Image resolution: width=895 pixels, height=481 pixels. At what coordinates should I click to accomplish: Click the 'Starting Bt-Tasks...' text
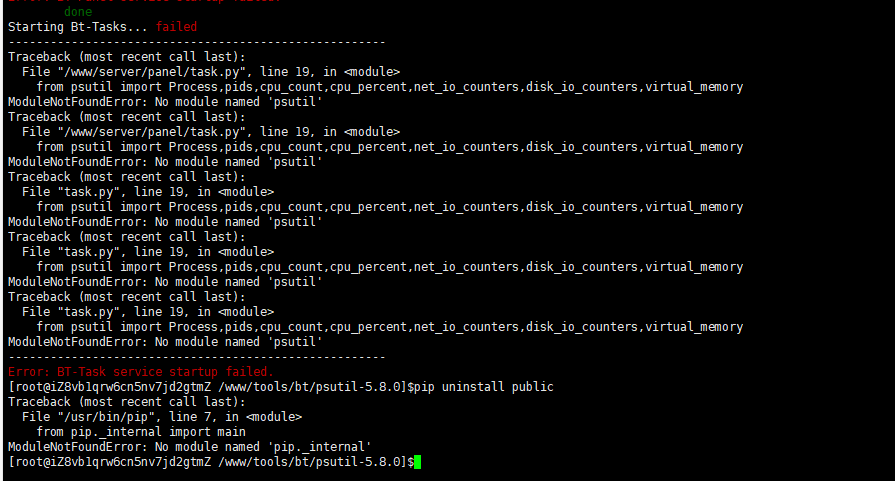click(x=78, y=27)
